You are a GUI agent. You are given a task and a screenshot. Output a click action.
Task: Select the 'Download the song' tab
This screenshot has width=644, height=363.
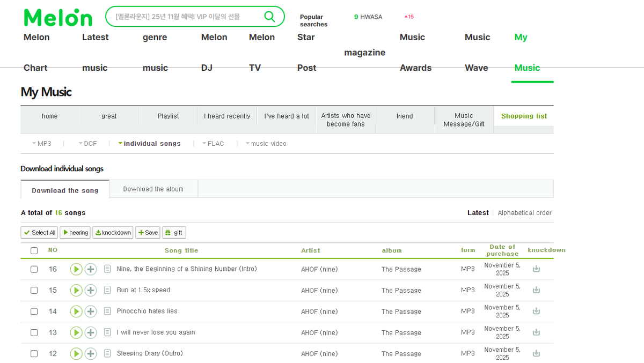65,190
